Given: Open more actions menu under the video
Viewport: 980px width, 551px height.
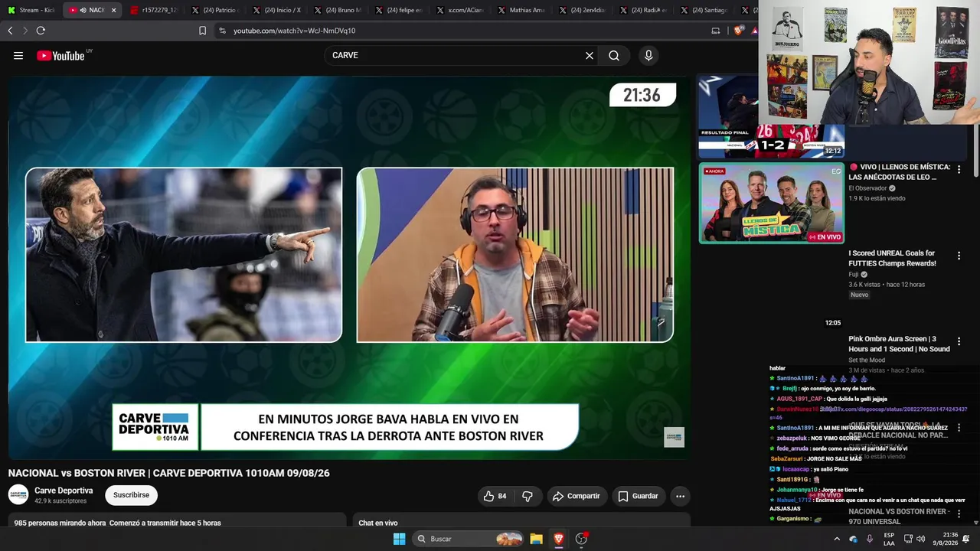Looking at the screenshot, I should [680, 496].
